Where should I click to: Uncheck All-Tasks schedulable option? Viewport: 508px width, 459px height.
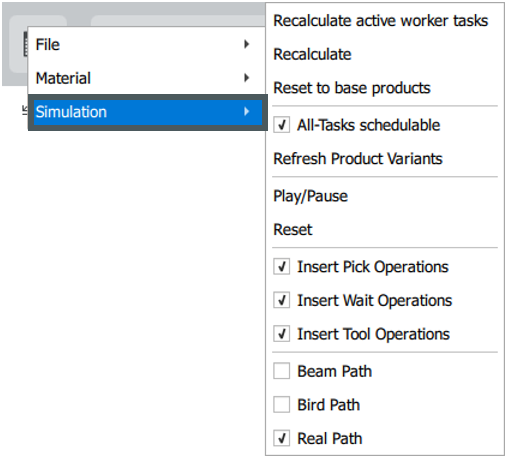click(x=282, y=125)
